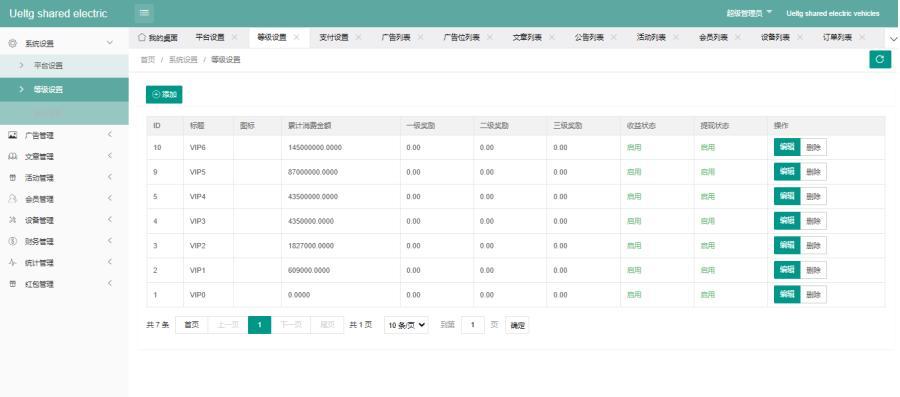Expand the 广告管理 sidebar chevron
The height and width of the screenshot is (397, 900).
click(x=110, y=135)
